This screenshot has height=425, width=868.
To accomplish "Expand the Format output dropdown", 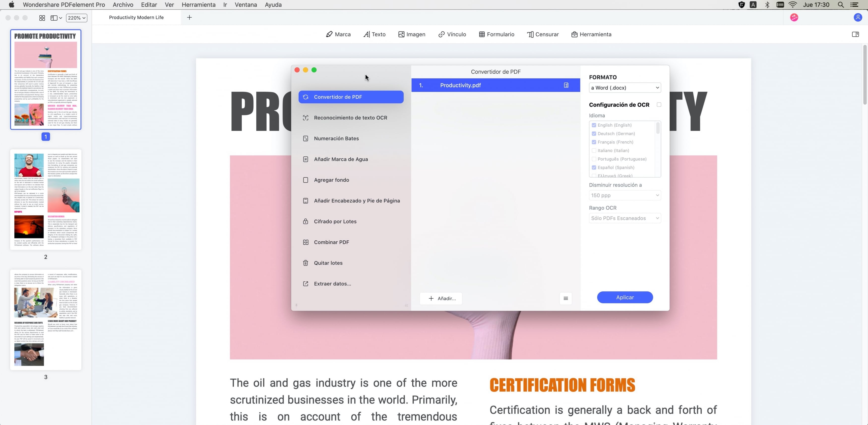I will [x=624, y=87].
